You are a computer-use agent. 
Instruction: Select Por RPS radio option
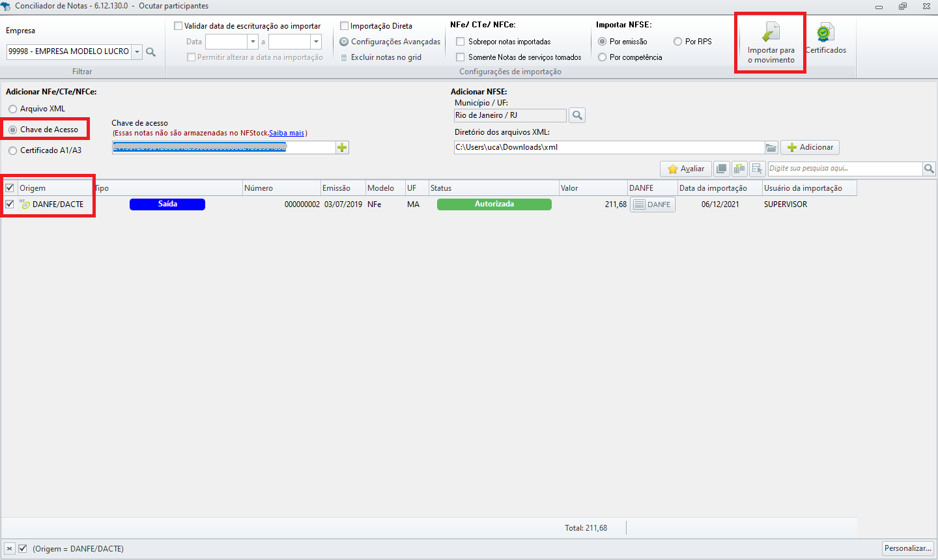coord(678,42)
